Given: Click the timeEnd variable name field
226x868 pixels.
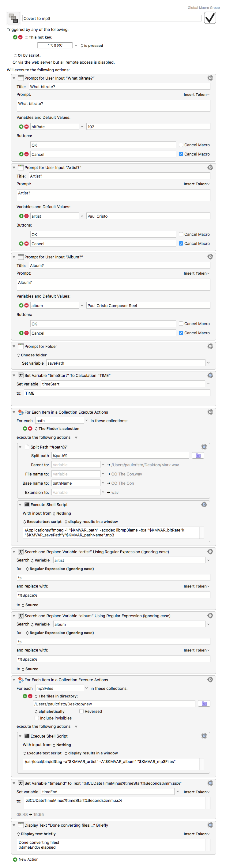Looking at the screenshot, I should [x=108, y=792].
